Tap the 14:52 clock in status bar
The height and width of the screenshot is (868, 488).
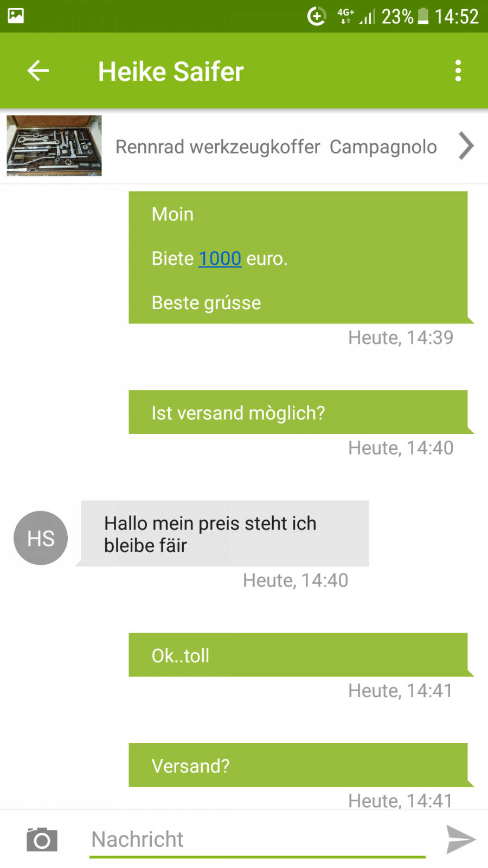coord(457,16)
